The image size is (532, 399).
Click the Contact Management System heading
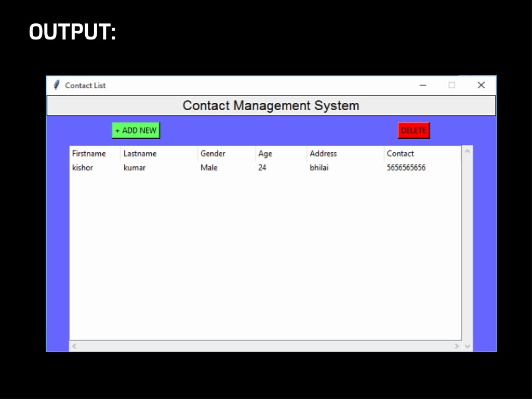(x=271, y=105)
